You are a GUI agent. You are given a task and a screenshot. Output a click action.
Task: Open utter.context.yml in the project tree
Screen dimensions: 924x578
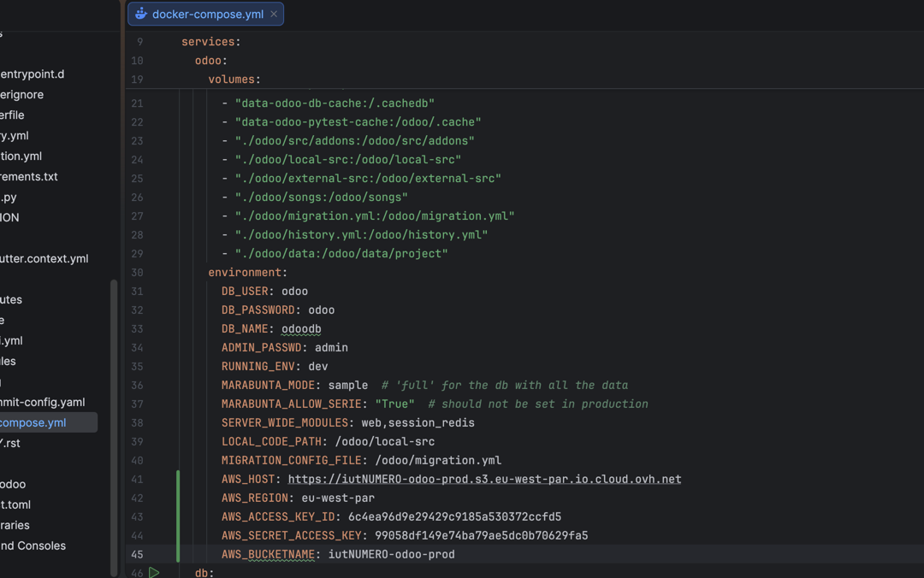tap(44, 258)
